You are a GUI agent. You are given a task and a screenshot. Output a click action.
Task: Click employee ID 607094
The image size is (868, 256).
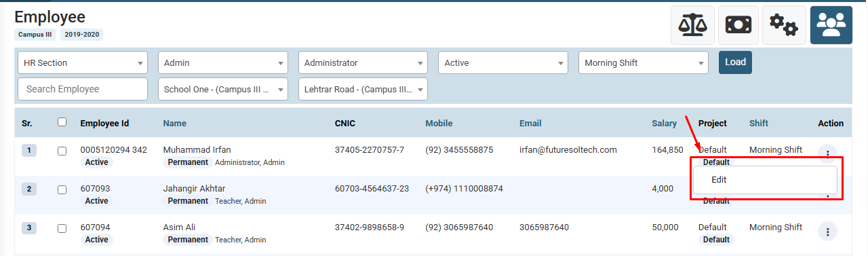(95, 227)
